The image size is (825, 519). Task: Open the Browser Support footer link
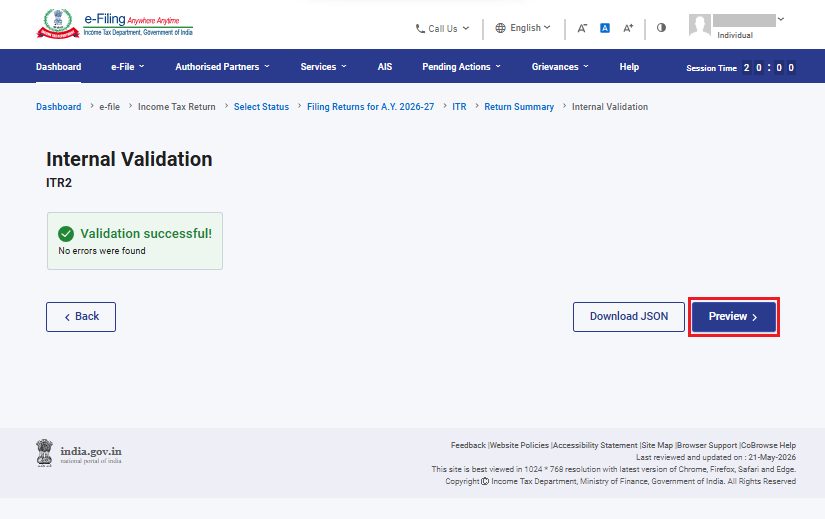(x=707, y=445)
